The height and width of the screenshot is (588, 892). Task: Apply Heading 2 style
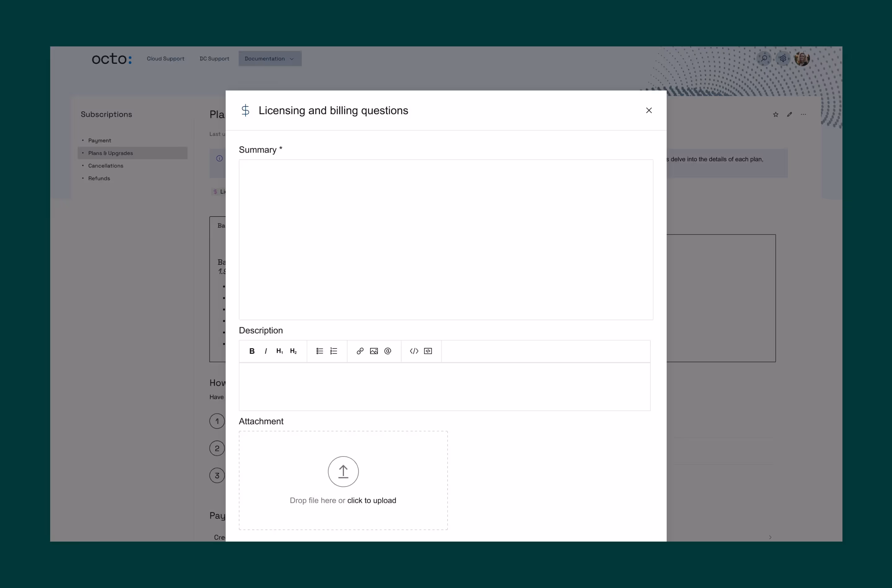point(293,351)
